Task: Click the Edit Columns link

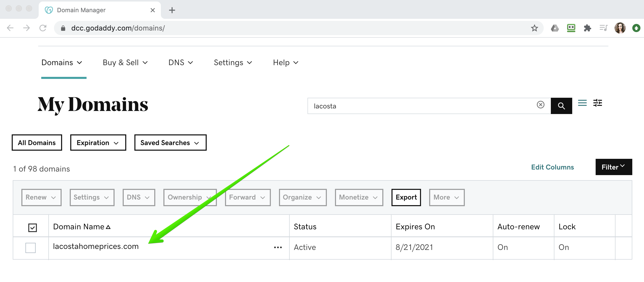Action: click(552, 167)
